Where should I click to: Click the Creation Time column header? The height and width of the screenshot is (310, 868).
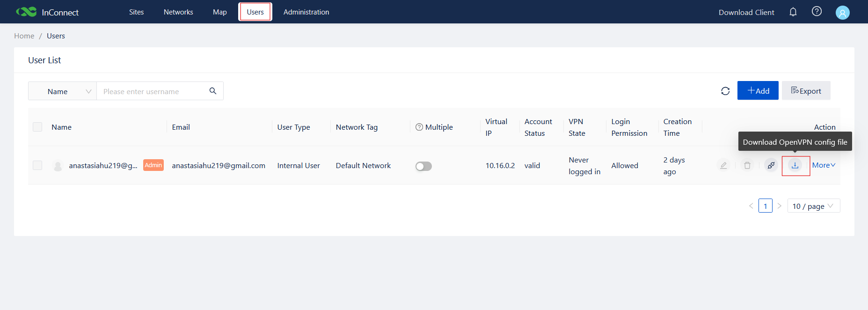point(677,127)
